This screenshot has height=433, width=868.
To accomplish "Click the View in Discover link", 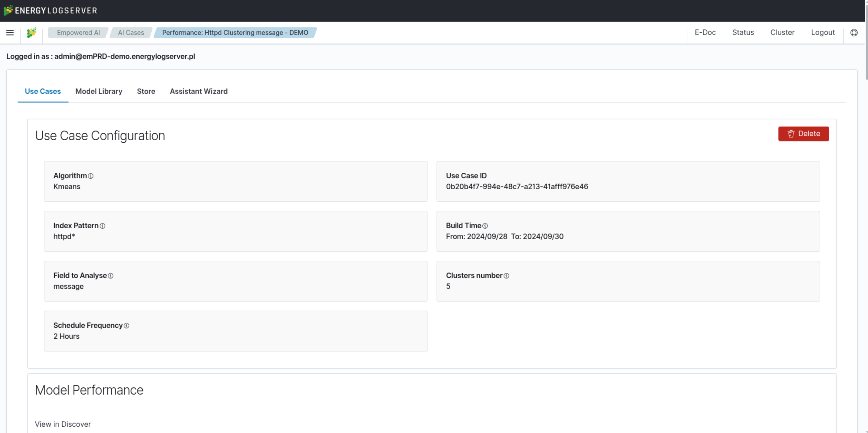I will [x=63, y=424].
